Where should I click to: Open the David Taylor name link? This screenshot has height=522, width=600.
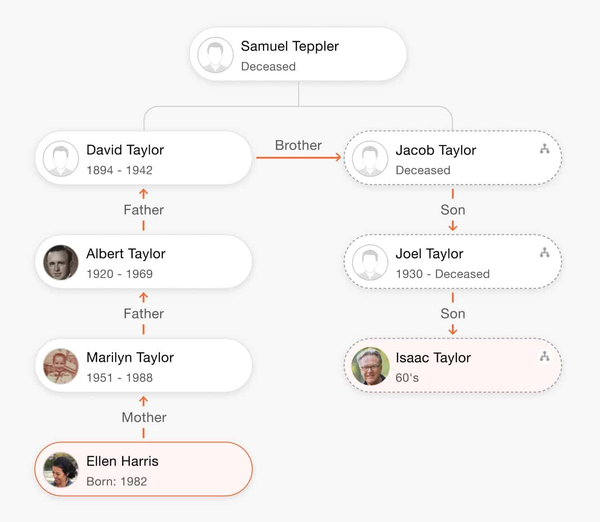(x=125, y=150)
